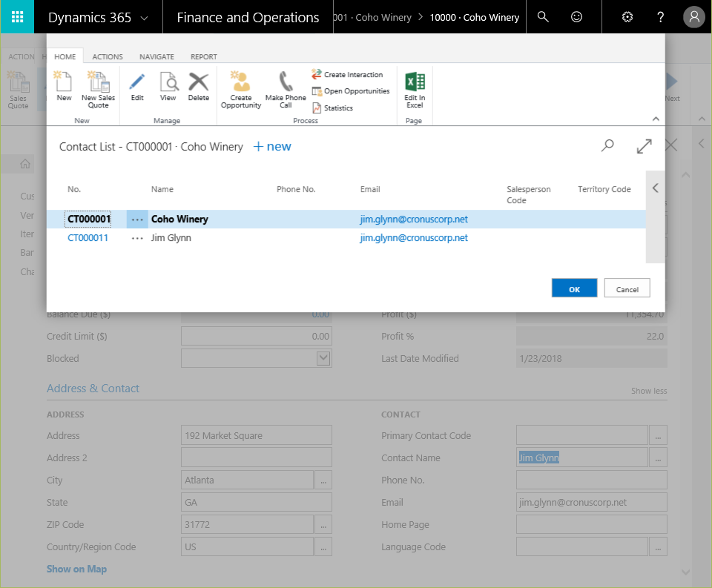The width and height of the screenshot is (712, 588).
Task: Expand the factbox pane chevron in dialog
Action: tap(655, 188)
